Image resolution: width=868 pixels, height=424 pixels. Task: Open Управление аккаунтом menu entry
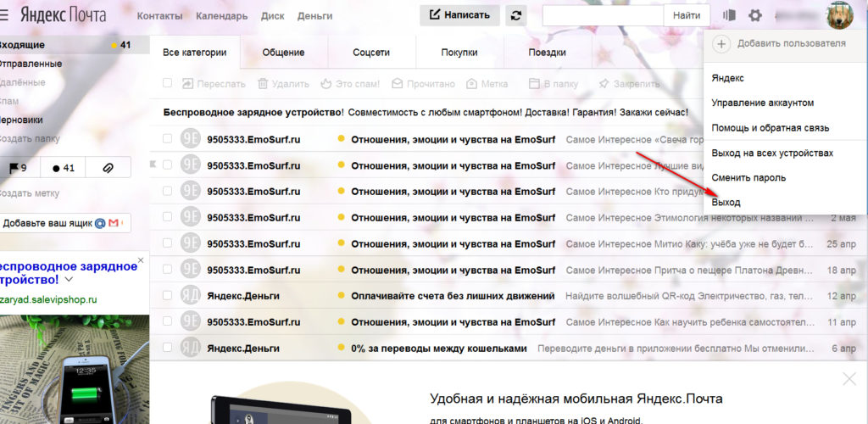click(762, 103)
